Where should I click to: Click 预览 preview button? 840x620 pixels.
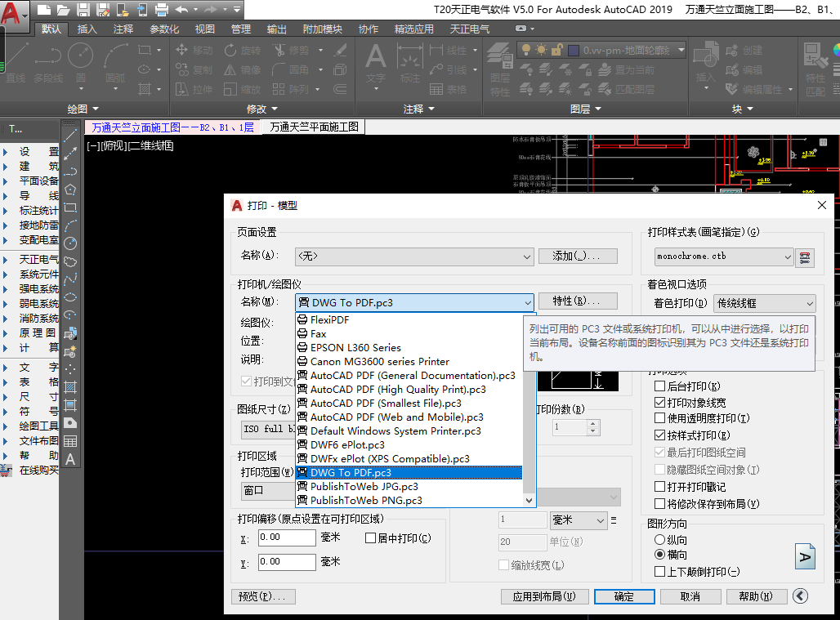(263, 596)
